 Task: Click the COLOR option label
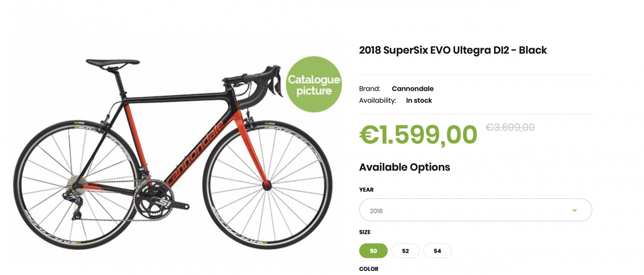pyautogui.click(x=368, y=269)
